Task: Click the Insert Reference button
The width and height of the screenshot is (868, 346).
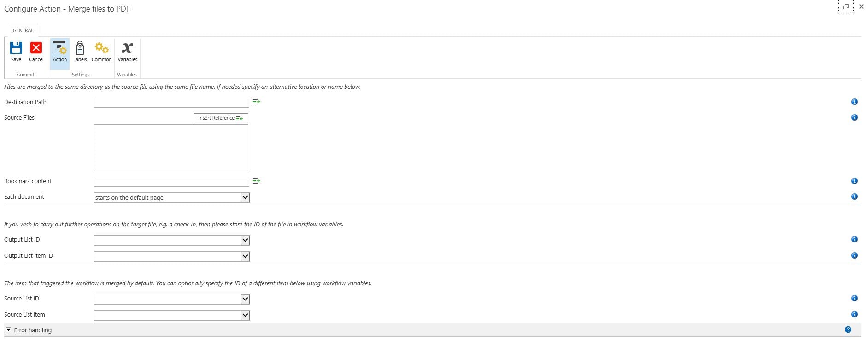Action: tap(221, 118)
